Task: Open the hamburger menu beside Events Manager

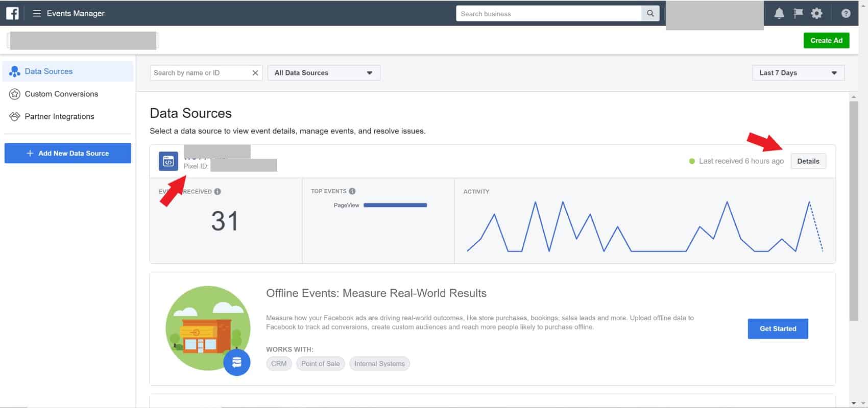Action: [37, 13]
